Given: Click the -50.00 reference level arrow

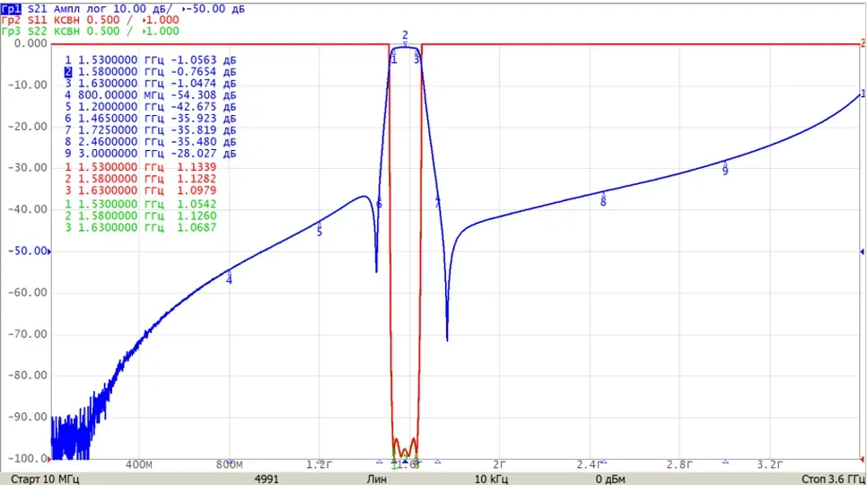Looking at the screenshot, I should tap(49, 251).
